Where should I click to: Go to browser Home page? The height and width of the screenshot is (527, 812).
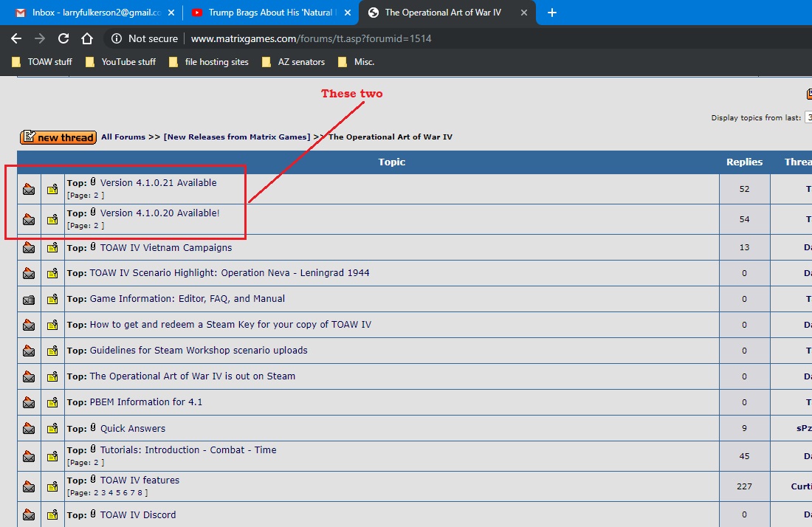point(87,38)
